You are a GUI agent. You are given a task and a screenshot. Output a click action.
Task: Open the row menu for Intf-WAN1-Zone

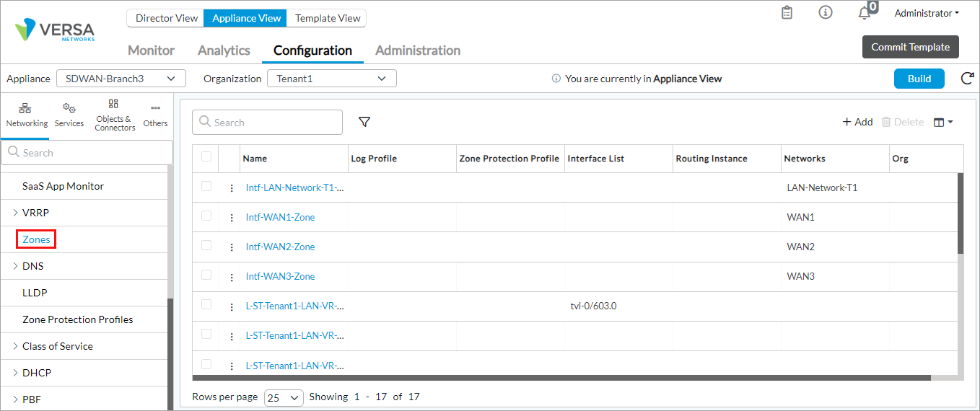click(232, 217)
